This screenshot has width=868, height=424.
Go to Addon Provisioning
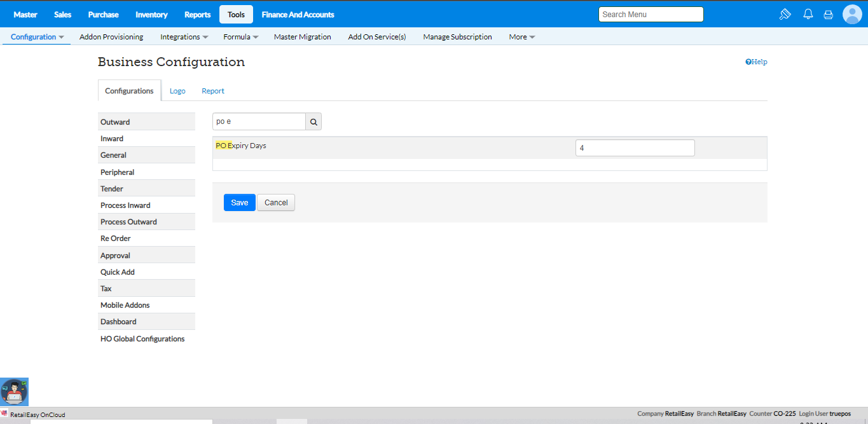111,37
